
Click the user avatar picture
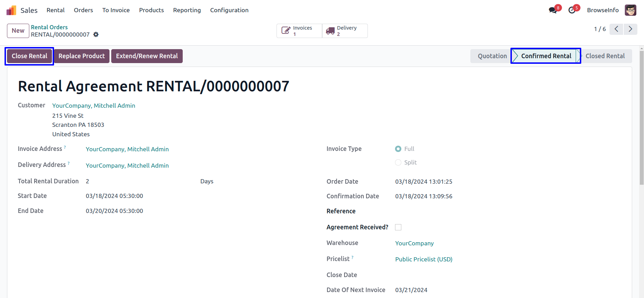pyautogui.click(x=630, y=10)
